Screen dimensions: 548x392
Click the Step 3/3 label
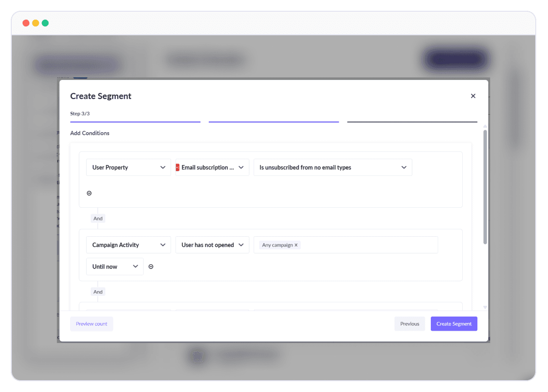(x=80, y=114)
